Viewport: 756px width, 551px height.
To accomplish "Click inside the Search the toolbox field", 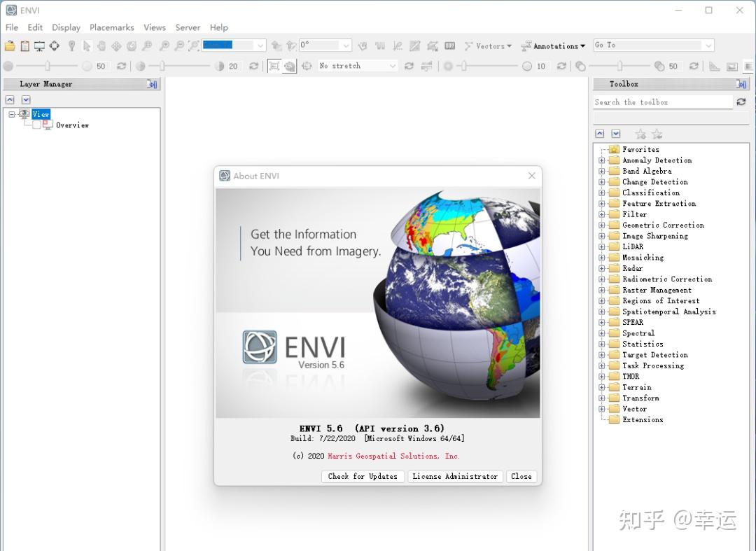I will [661, 102].
